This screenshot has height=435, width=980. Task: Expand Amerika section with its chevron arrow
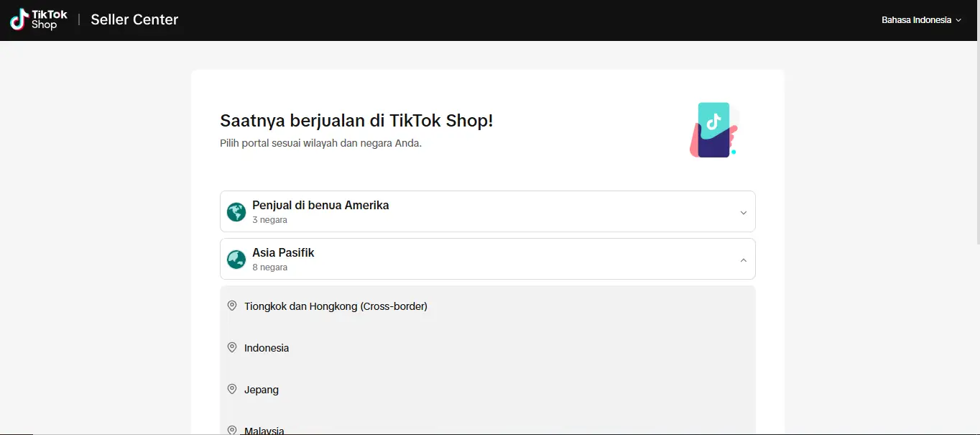tap(743, 213)
